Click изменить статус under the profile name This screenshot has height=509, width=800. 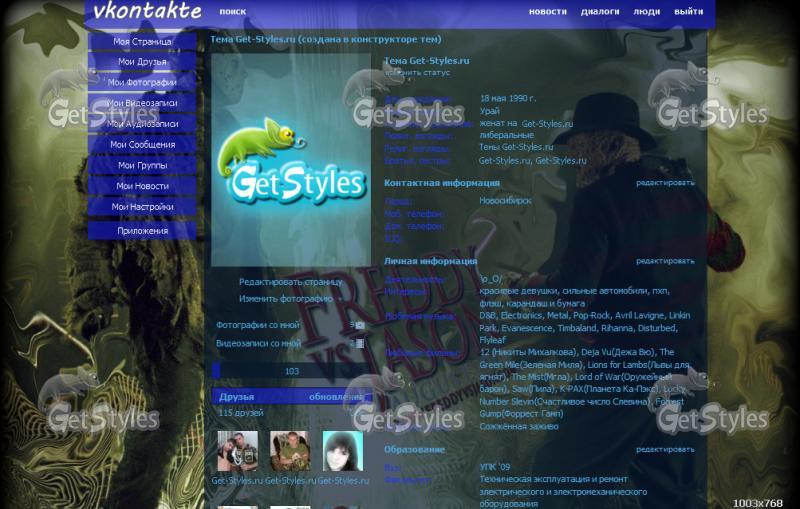coord(417,72)
